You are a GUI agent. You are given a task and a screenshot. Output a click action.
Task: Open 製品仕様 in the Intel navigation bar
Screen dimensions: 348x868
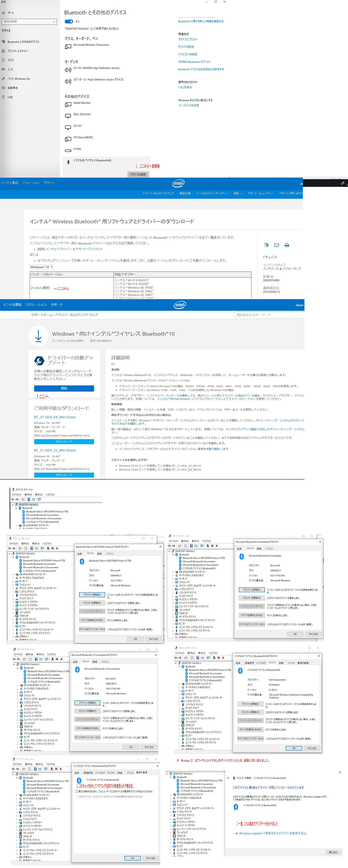(x=185, y=193)
